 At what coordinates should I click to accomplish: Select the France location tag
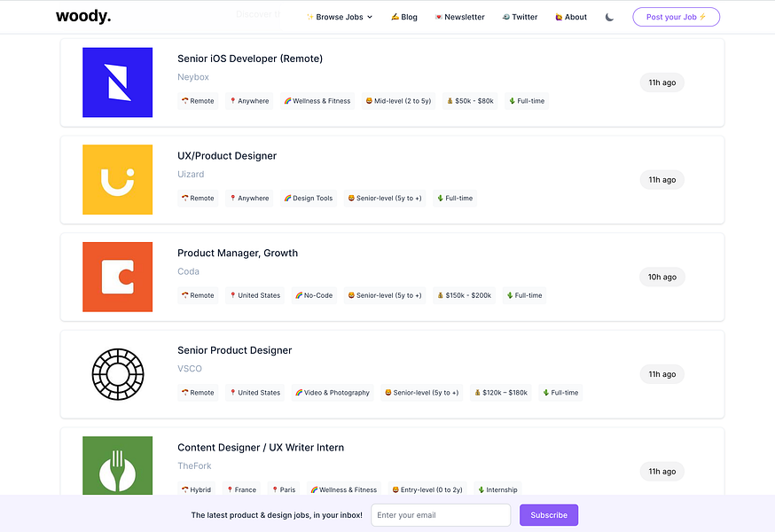[x=241, y=489]
